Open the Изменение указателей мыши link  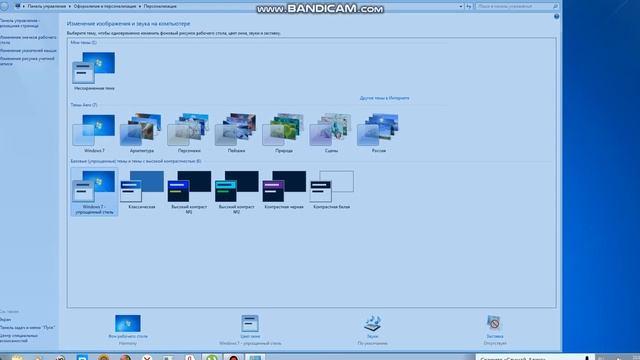click(x=28, y=51)
